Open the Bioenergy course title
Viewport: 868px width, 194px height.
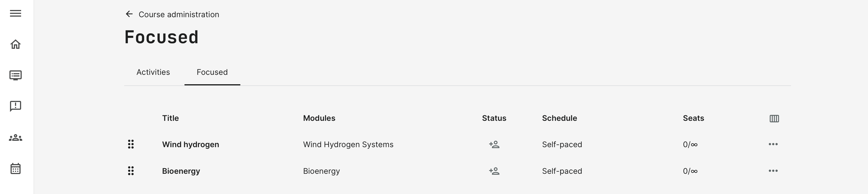pos(181,171)
